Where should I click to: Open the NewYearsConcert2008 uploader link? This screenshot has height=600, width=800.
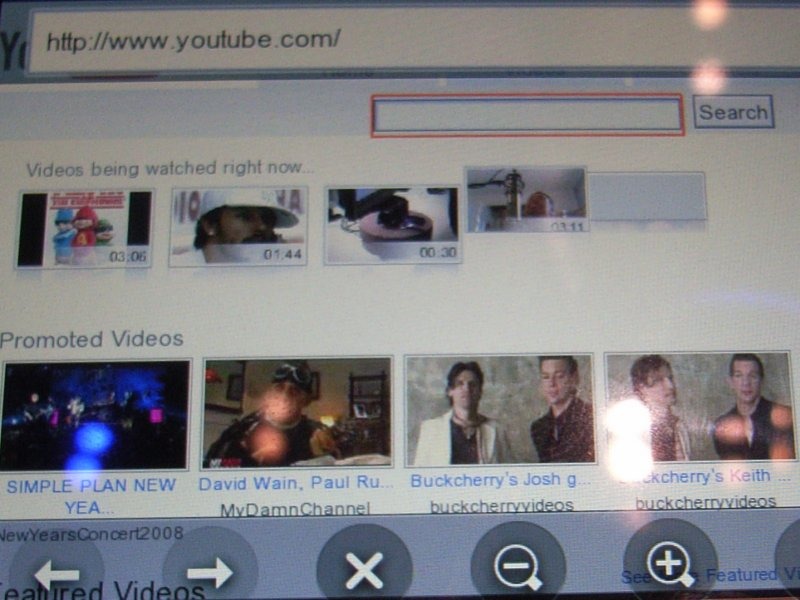click(x=91, y=534)
